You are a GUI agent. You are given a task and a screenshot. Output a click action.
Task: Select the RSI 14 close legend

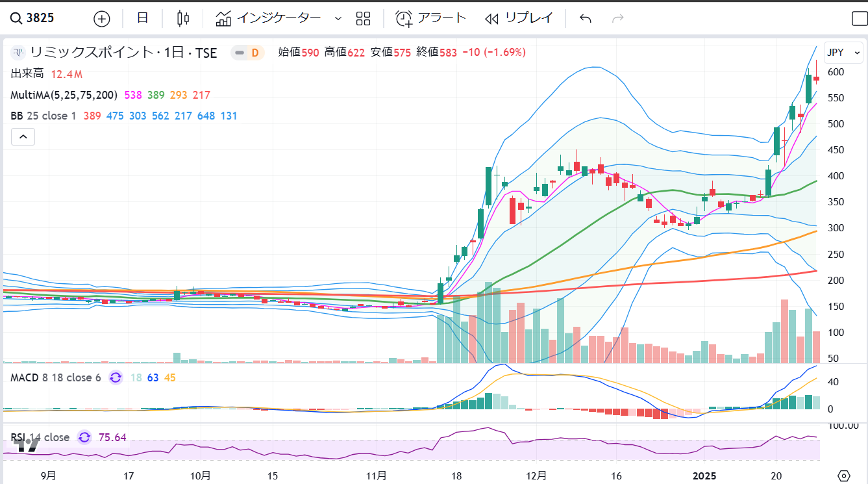coord(40,437)
